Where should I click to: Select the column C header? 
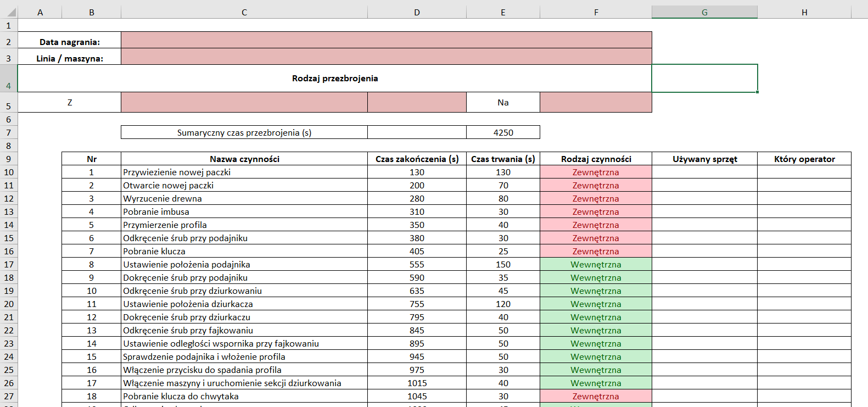(x=244, y=12)
